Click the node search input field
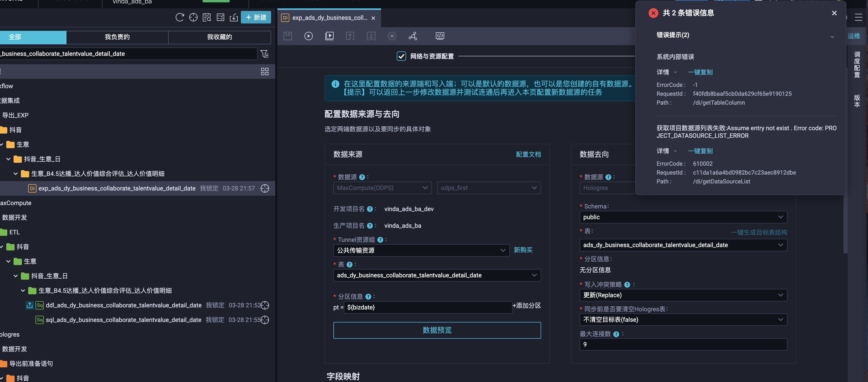The height and width of the screenshot is (382, 868). [x=128, y=54]
